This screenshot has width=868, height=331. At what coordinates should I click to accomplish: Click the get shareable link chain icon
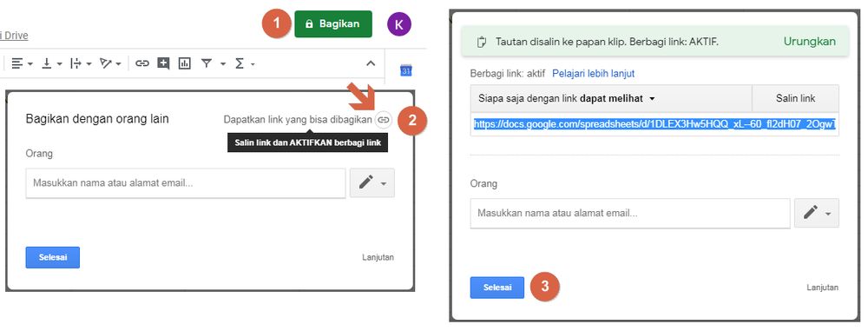(383, 119)
